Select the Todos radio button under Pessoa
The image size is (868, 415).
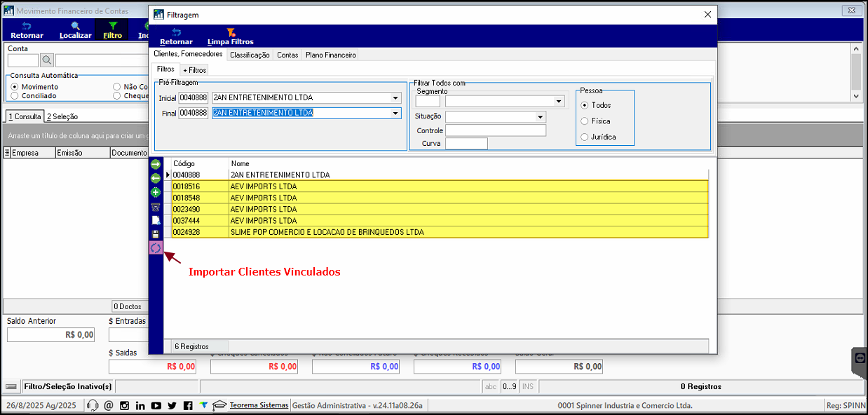click(x=585, y=105)
